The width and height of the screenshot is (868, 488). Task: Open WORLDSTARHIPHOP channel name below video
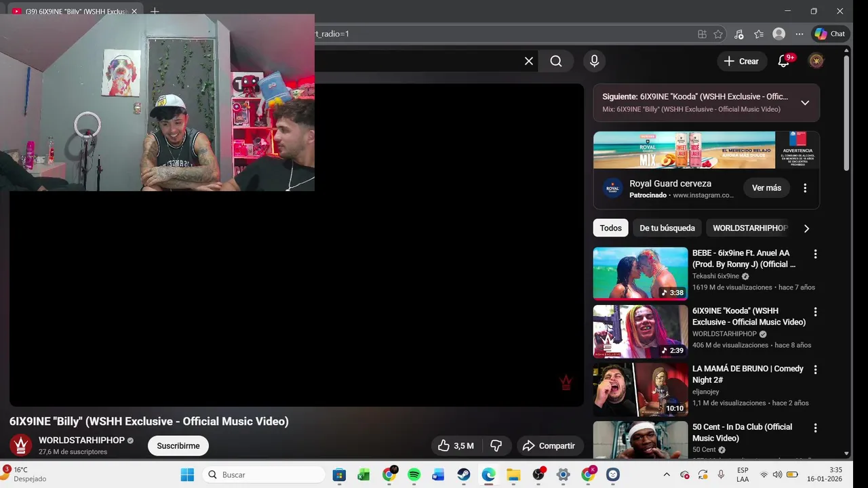81,440
